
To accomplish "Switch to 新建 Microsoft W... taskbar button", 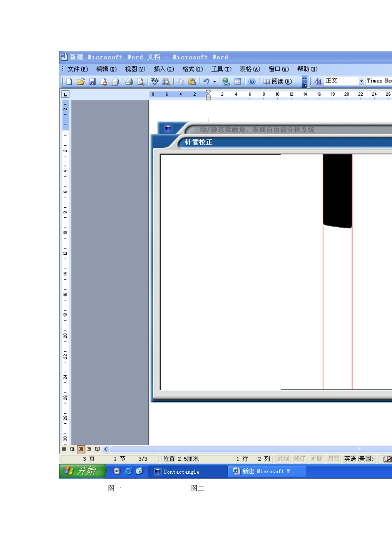I will coord(267,471).
